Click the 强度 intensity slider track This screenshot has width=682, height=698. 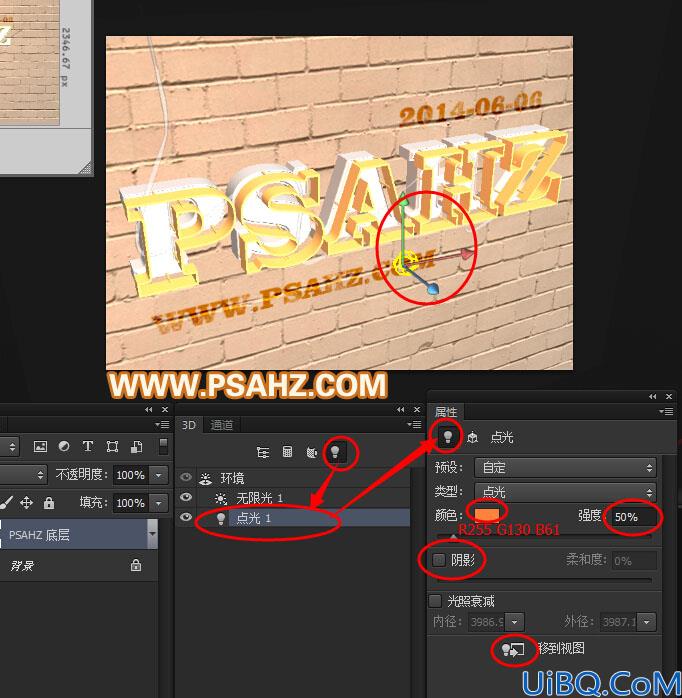(x=544, y=537)
